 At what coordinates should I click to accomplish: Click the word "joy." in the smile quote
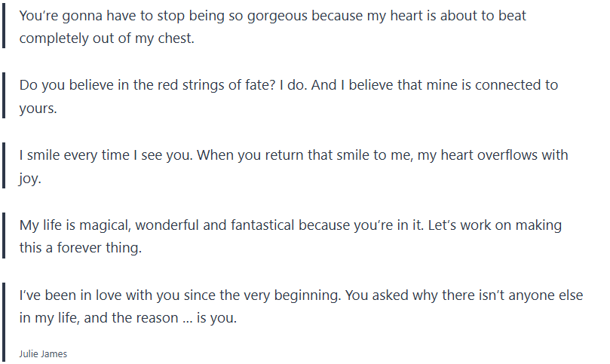click(x=31, y=179)
